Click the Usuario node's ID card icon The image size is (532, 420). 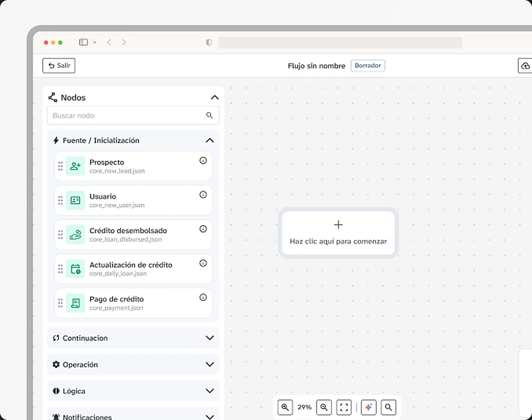tap(75, 200)
